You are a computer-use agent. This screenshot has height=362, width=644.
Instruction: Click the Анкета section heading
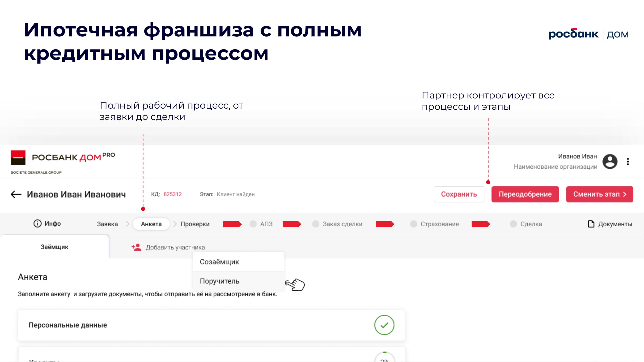click(x=33, y=277)
